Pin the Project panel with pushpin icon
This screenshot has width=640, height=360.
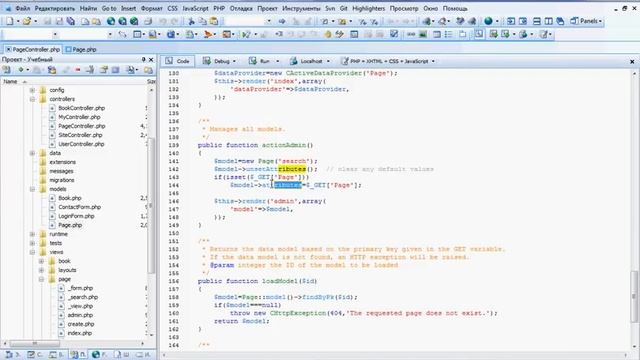(144, 60)
